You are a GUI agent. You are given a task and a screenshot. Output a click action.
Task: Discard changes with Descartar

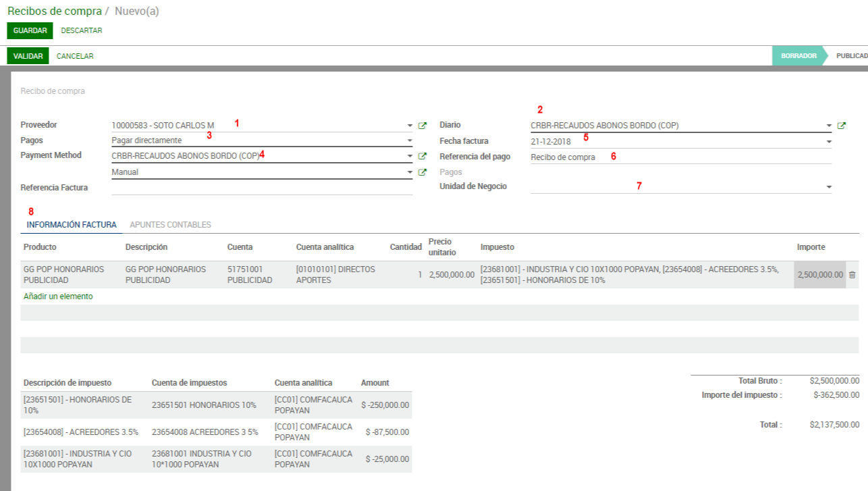[x=82, y=31]
